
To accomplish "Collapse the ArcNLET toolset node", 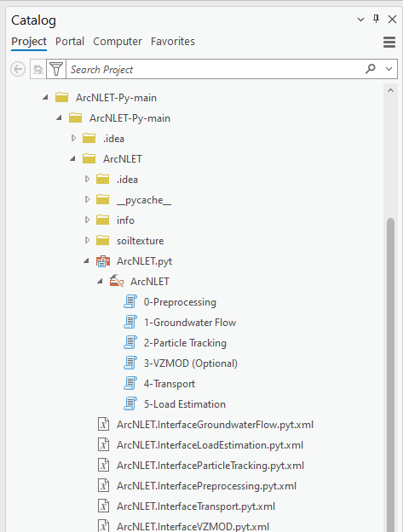I will 100,281.
